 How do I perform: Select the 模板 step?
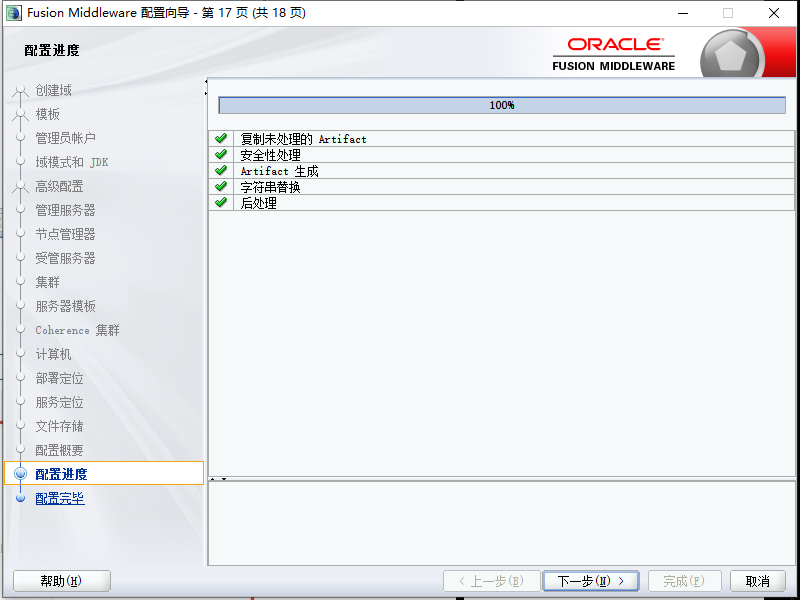click(x=47, y=114)
